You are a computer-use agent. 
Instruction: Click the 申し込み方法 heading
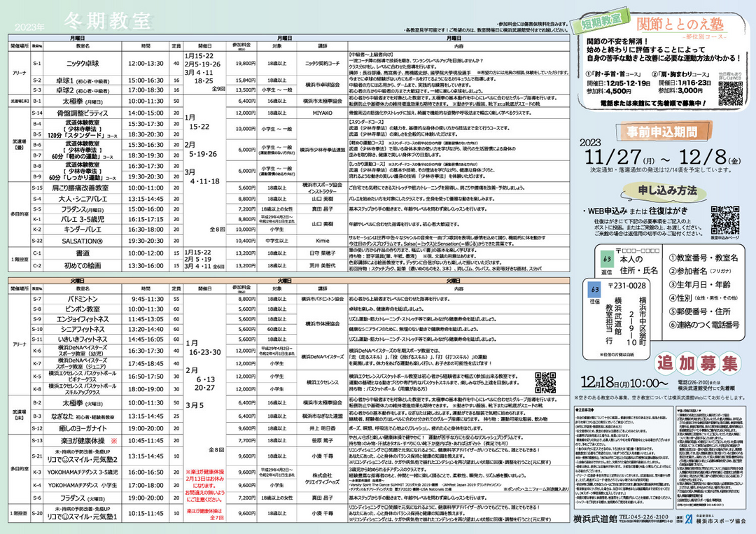click(668, 191)
